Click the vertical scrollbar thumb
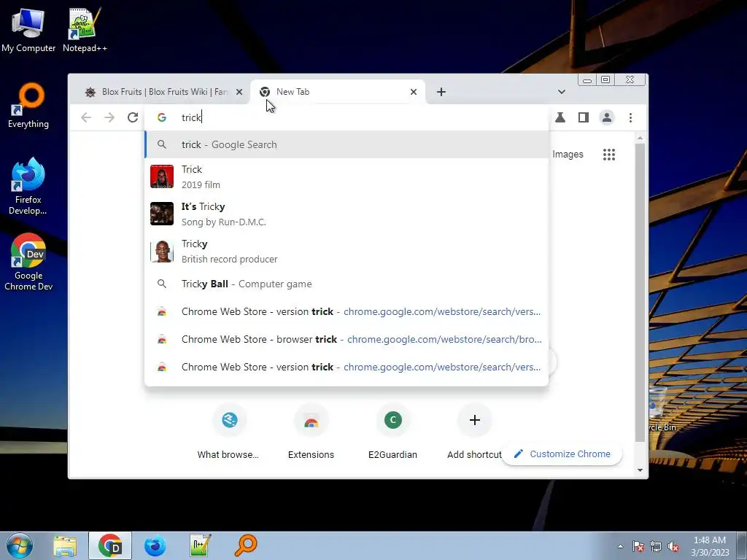This screenshot has height=560, width=747. pos(640,292)
